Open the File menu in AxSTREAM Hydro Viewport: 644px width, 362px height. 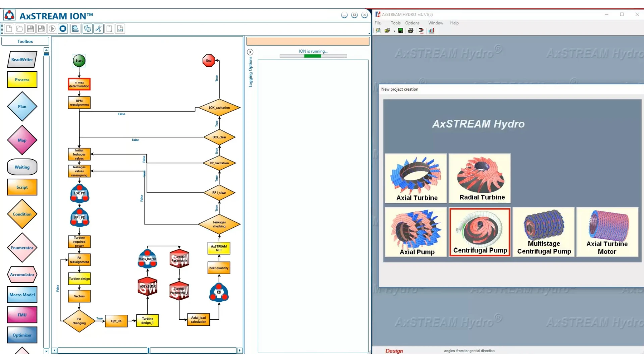click(378, 23)
